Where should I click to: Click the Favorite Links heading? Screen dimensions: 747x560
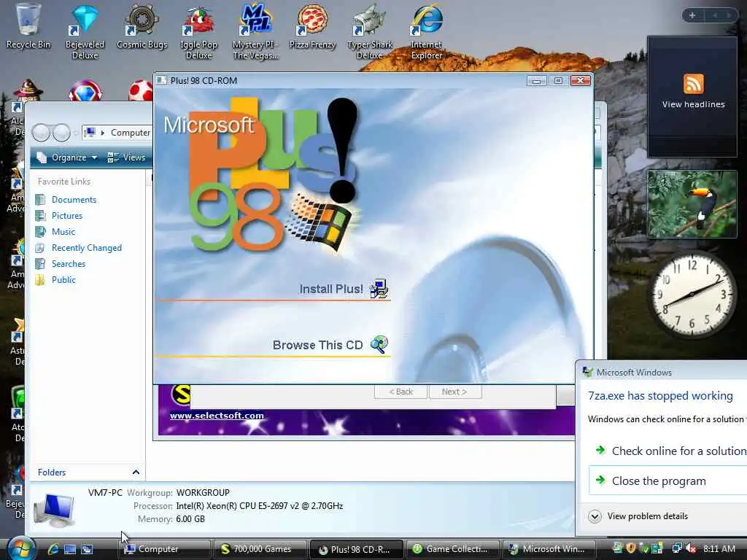(64, 182)
